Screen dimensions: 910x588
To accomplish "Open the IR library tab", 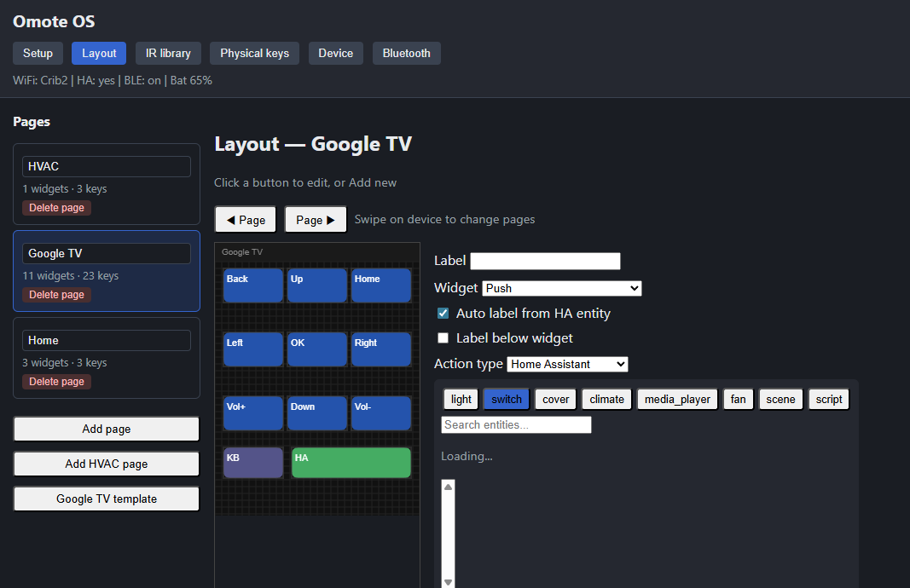I will click(x=168, y=54).
